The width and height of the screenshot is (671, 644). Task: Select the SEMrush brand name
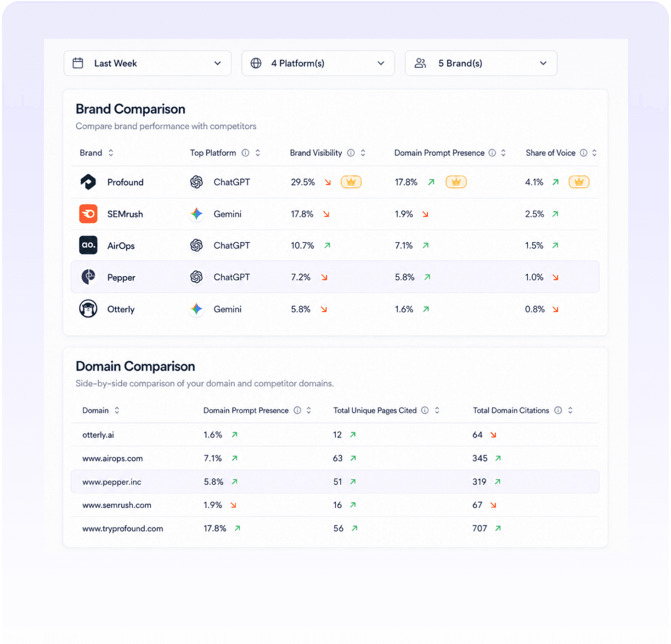pos(125,214)
